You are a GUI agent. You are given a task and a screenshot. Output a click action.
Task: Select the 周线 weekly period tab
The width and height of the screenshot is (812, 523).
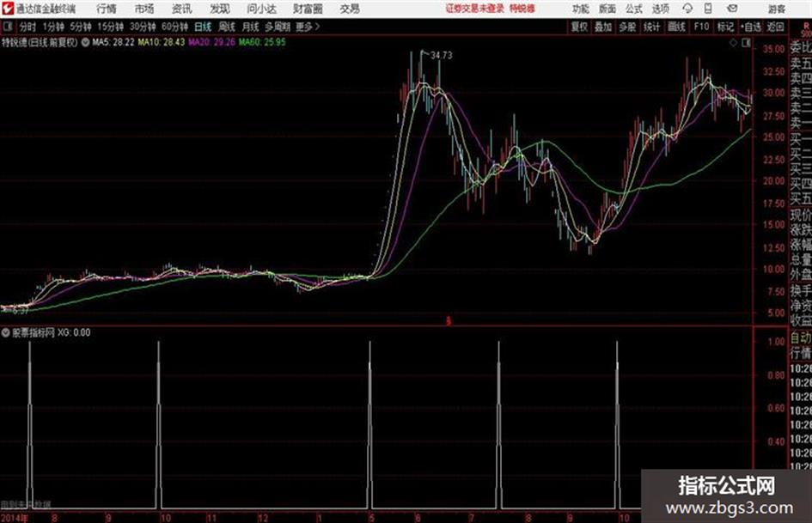point(227,27)
